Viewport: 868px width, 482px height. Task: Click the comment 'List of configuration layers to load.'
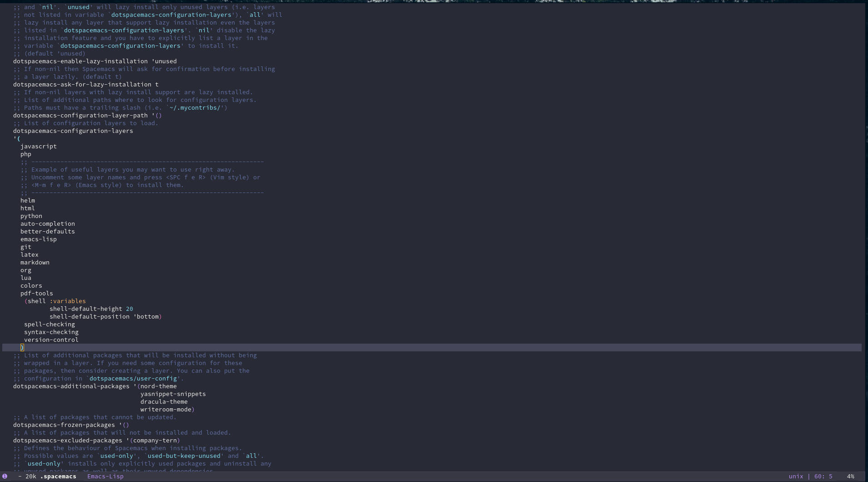pos(85,123)
